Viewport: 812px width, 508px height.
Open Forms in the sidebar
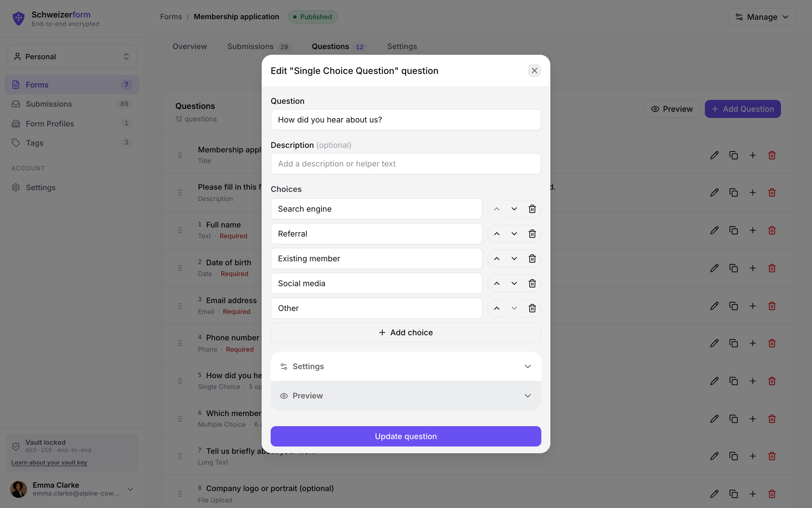coord(72,85)
